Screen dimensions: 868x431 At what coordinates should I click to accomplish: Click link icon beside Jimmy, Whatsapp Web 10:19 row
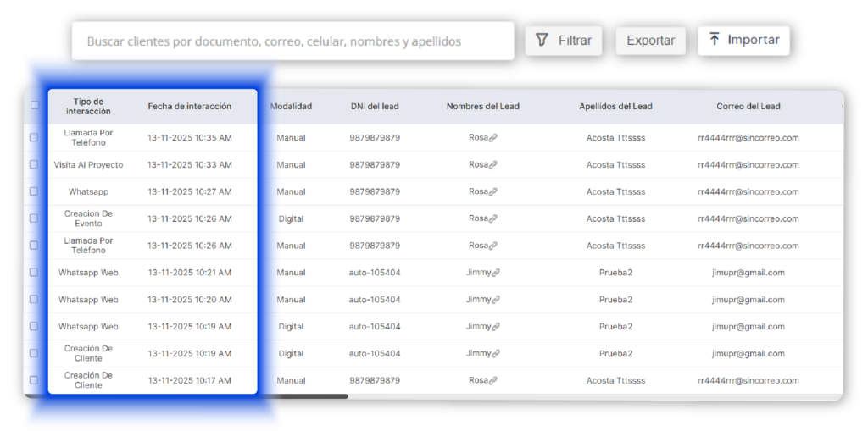pyautogui.click(x=496, y=327)
